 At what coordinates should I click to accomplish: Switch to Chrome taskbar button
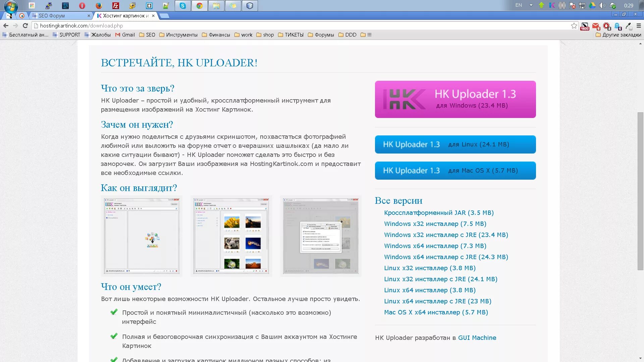point(199,6)
